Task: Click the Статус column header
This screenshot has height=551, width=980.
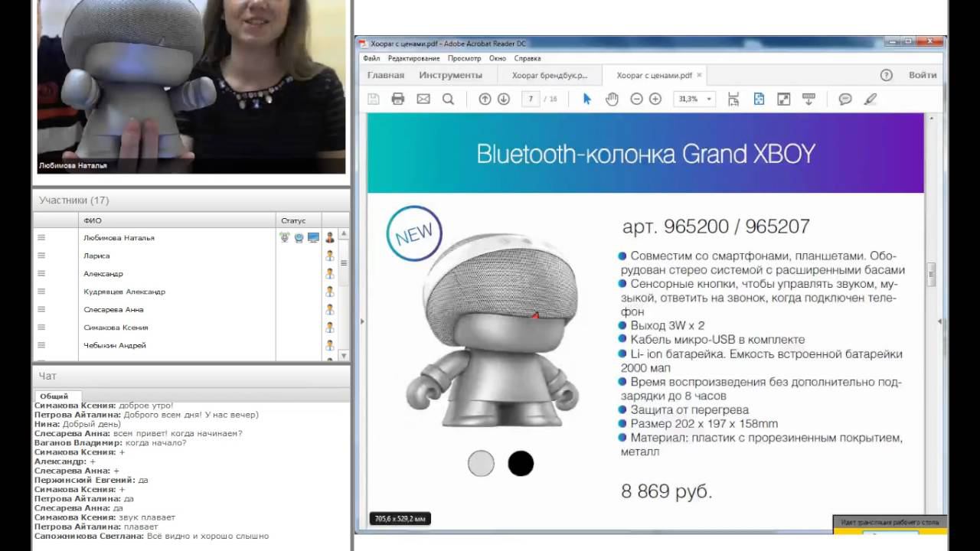Action: coord(299,220)
